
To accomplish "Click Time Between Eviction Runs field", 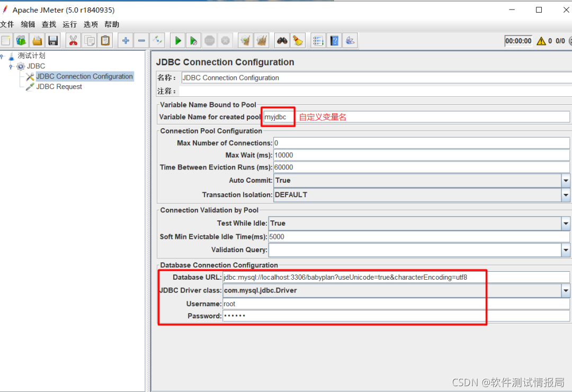I will point(422,167).
